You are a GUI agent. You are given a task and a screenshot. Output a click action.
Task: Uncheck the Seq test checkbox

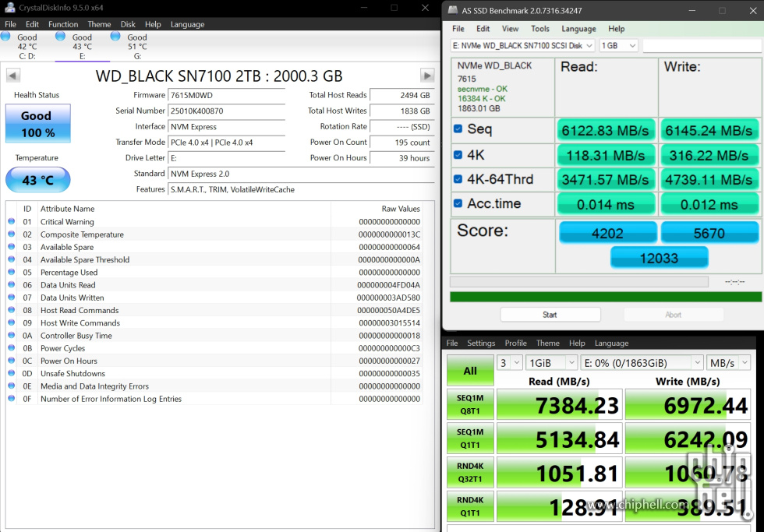(x=458, y=129)
